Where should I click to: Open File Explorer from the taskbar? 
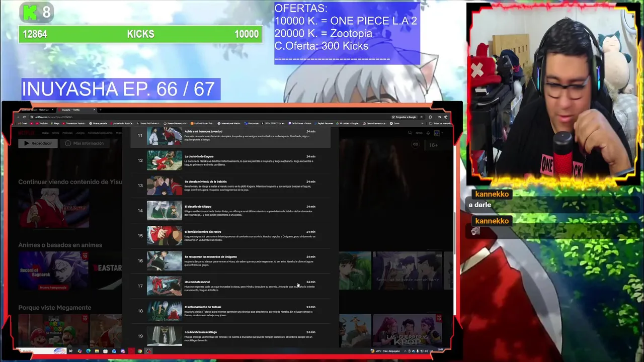(x=97, y=351)
